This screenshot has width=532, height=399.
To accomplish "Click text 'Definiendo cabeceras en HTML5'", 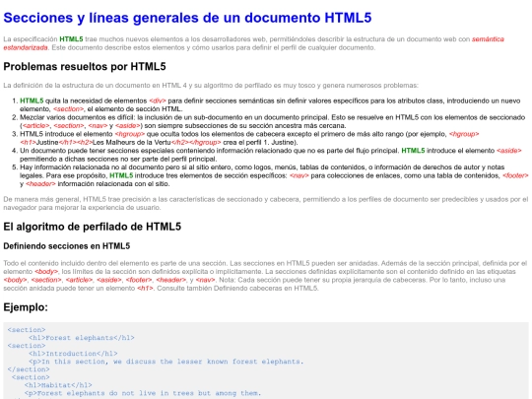I will [266, 288].
